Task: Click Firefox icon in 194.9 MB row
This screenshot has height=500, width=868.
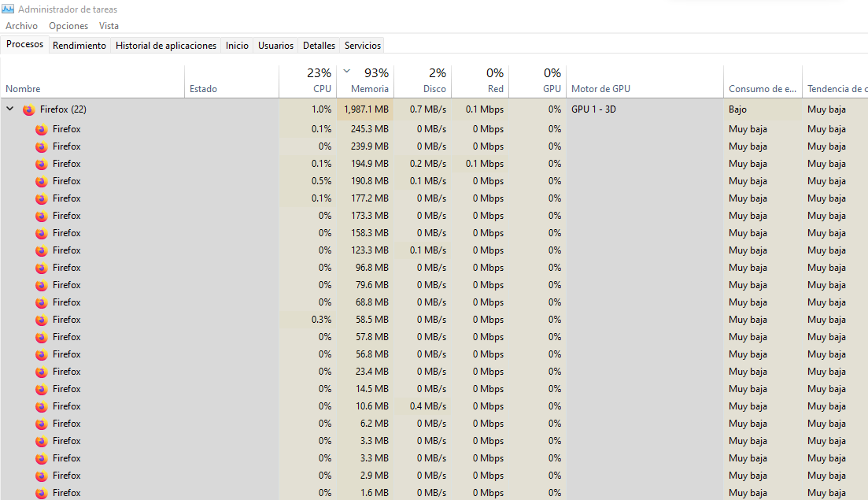Action: click(41, 164)
